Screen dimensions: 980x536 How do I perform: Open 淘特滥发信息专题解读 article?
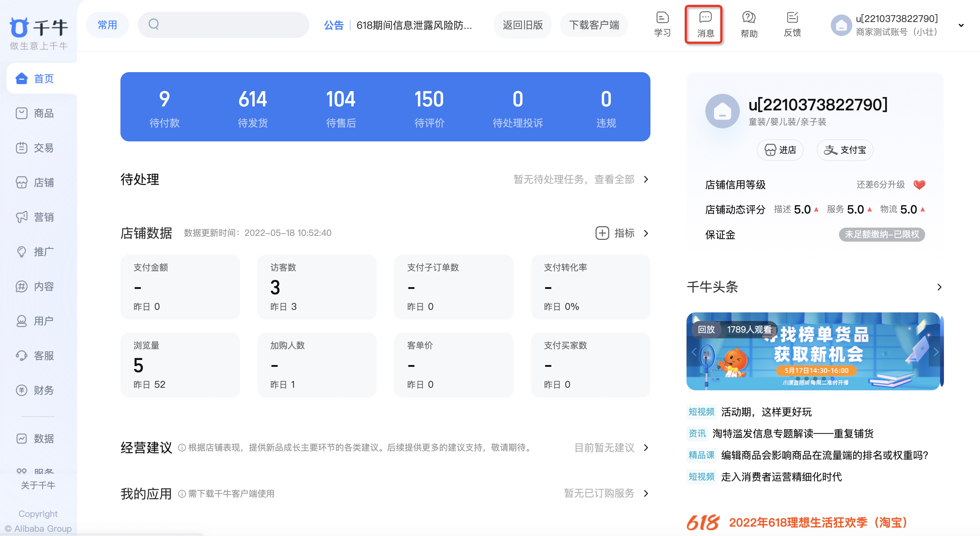point(793,434)
